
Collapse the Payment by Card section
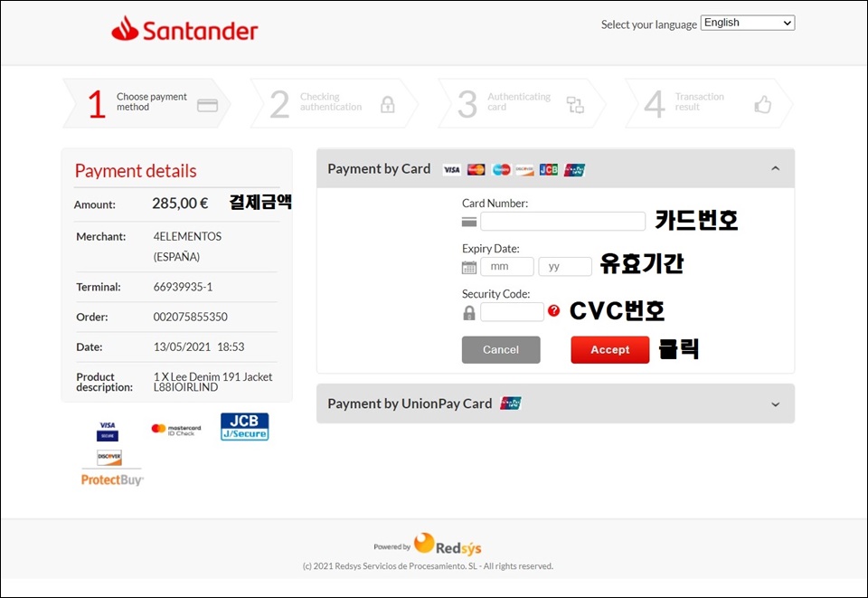click(x=776, y=168)
